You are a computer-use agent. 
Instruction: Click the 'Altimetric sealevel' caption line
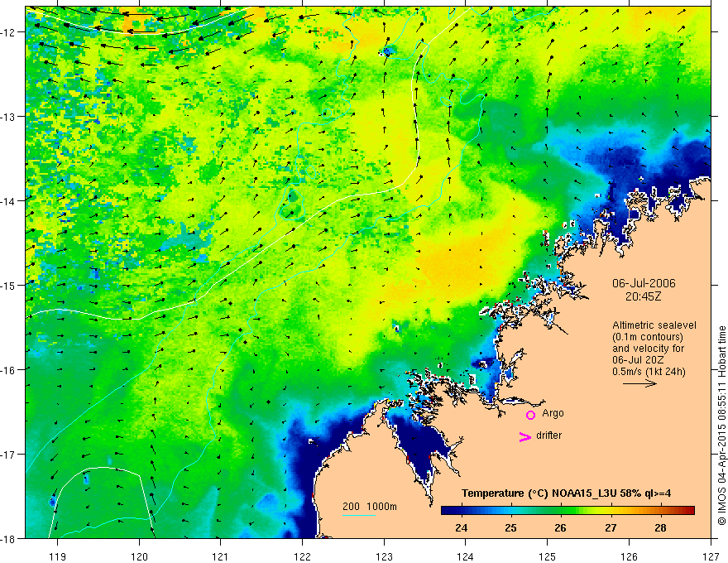pos(654,325)
